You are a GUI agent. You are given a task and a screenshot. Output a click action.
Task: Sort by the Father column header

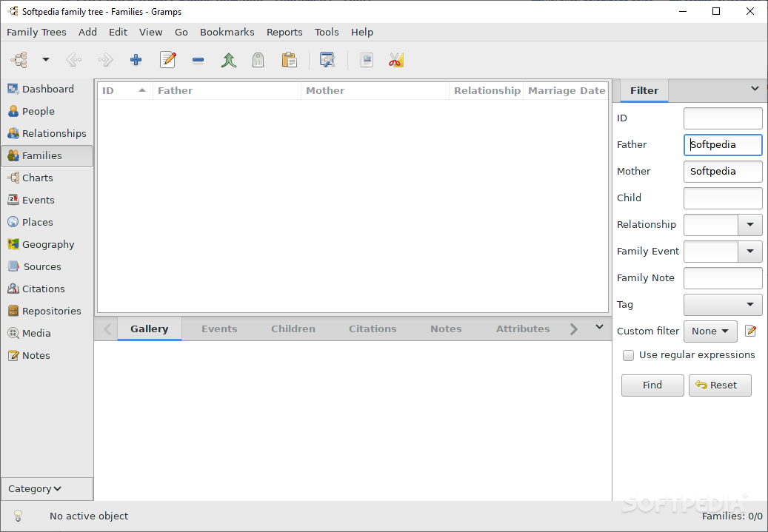pyautogui.click(x=227, y=90)
